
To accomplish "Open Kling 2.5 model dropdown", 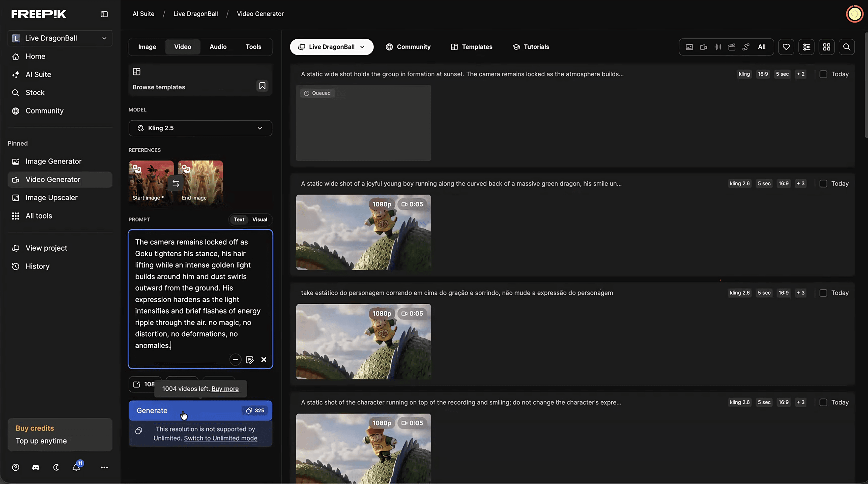I will 200,128.
